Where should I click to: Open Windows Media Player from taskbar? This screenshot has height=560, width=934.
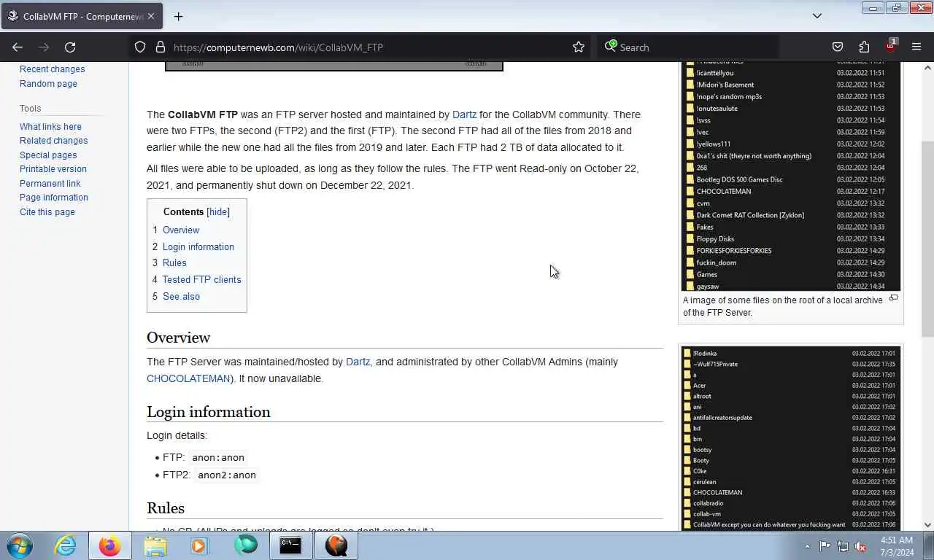click(199, 545)
